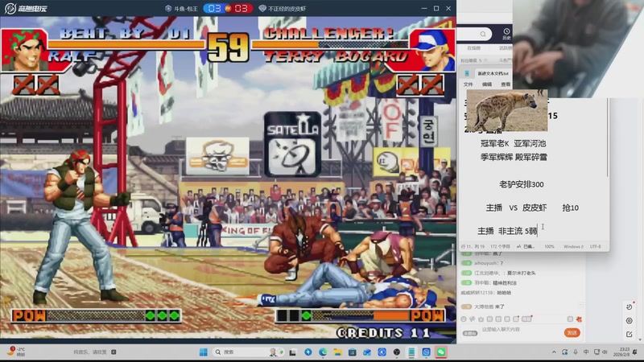Click the game platform logo in title bar
The width and height of the screenshot is (644, 362).
(x=26, y=8)
